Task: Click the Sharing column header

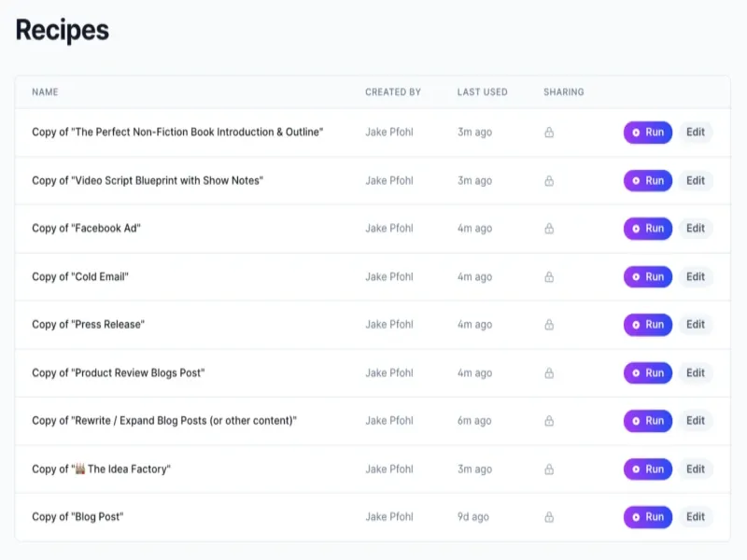Action: point(564,91)
